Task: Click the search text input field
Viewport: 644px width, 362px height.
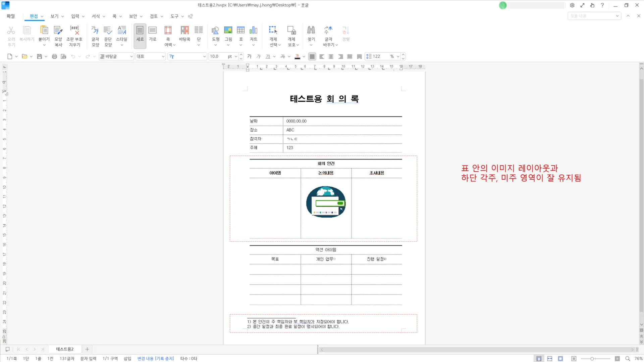Action: point(591,16)
